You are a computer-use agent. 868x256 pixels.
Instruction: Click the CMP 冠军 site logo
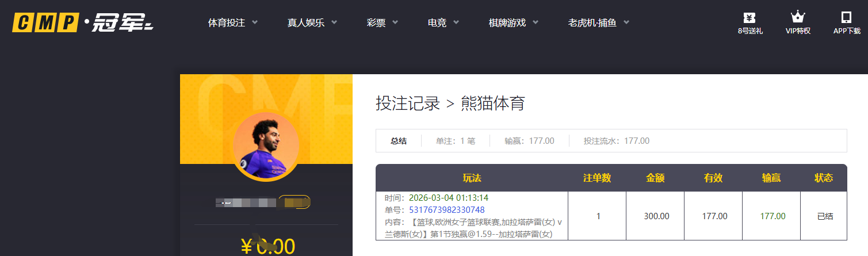83,23
